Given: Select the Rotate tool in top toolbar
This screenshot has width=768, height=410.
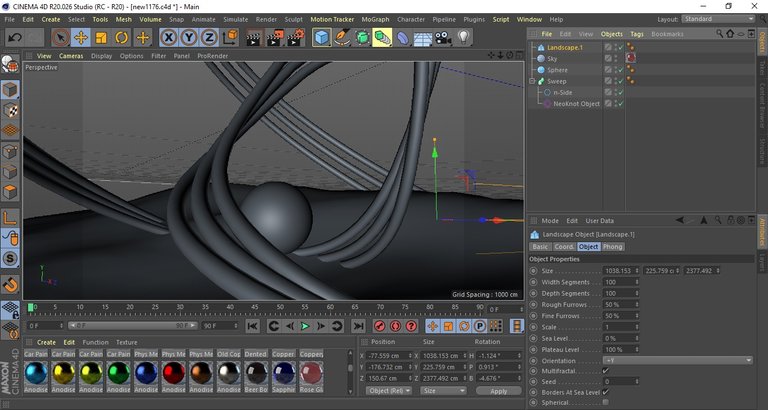Looking at the screenshot, I should (x=122, y=38).
